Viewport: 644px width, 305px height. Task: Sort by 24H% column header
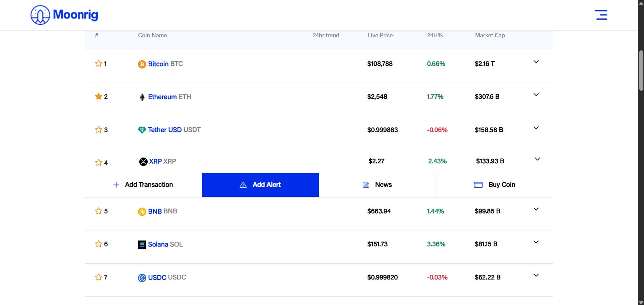tap(435, 35)
